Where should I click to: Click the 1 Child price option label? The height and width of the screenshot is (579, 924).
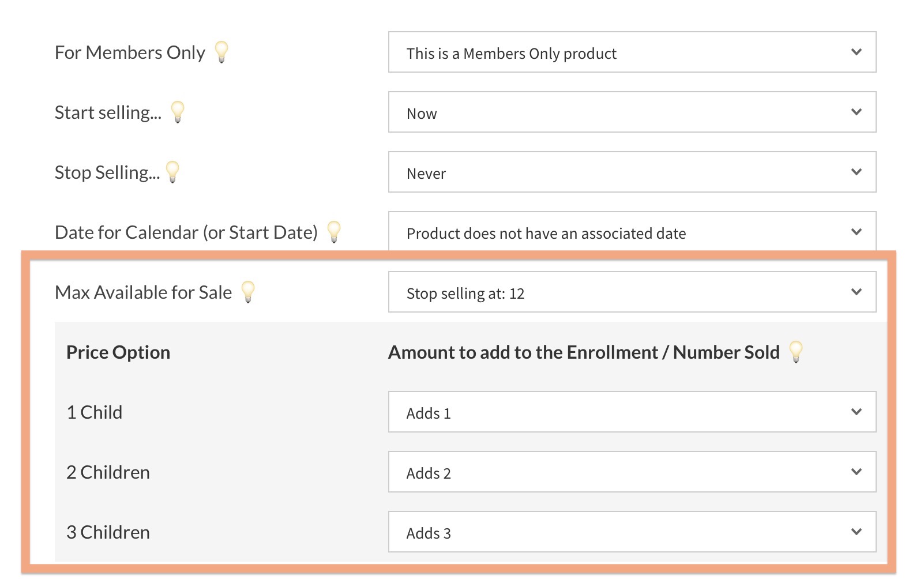point(95,412)
